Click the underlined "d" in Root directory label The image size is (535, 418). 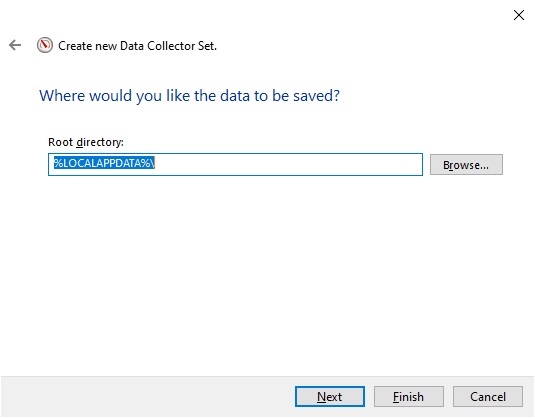[x=79, y=142]
